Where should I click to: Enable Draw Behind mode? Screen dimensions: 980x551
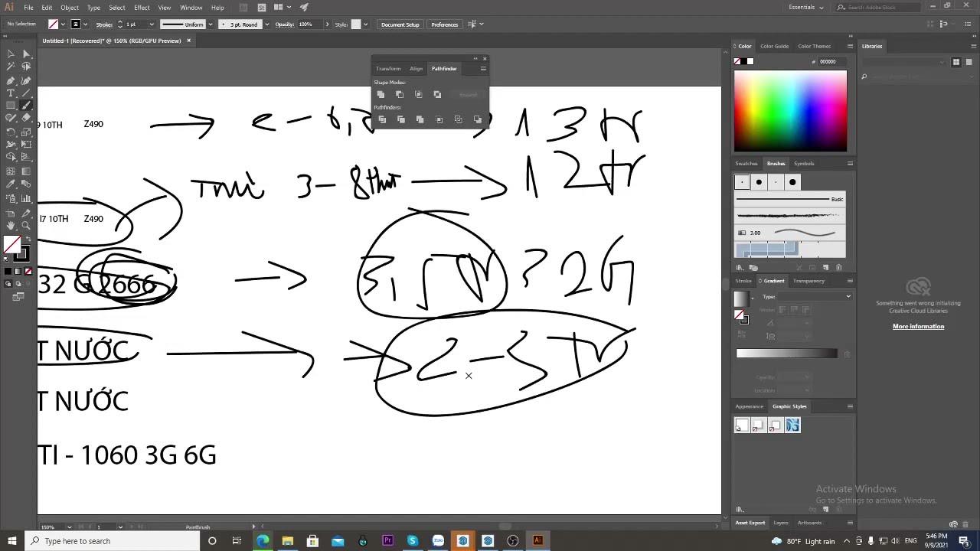click(18, 284)
